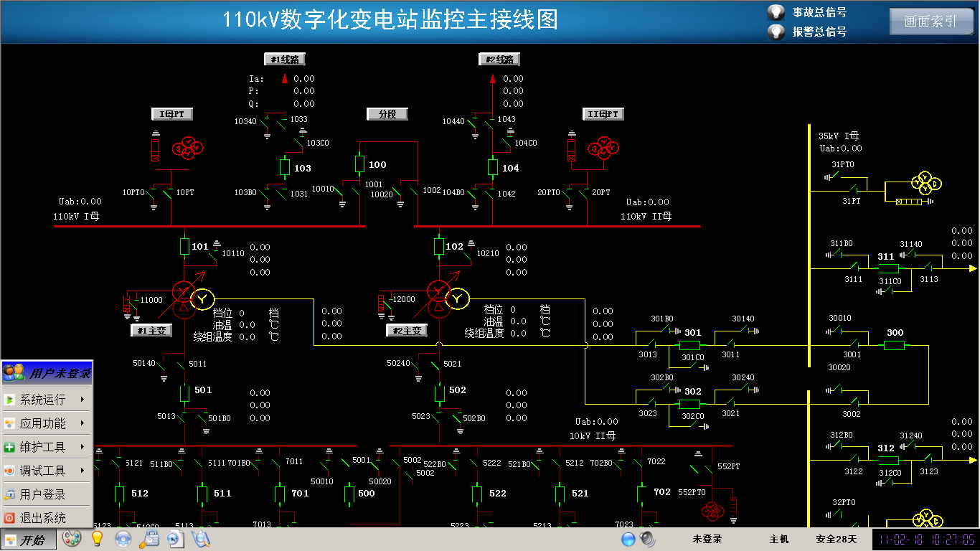The width and height of the screenshot is (980, 551).
Task: Click the magnifier search icon in taskbar
Action: click(x=200, y=539)
